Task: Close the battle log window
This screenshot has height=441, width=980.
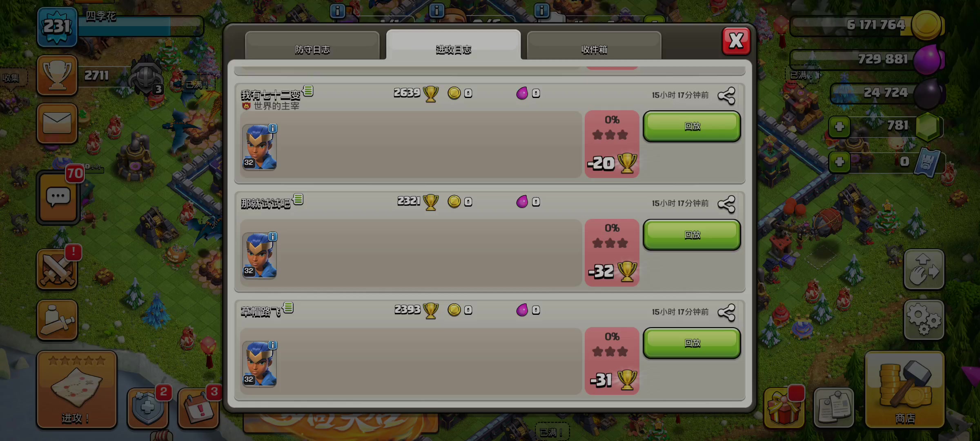Action: (736, 41)
